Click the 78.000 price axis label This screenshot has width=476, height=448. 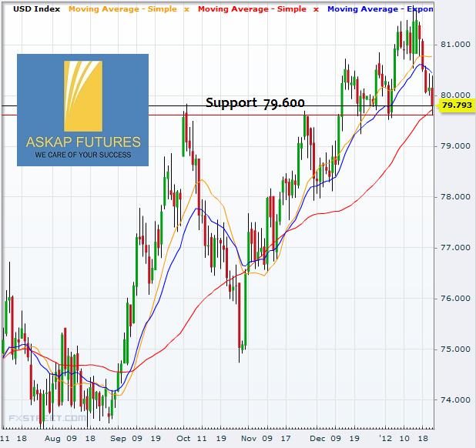(x=456, y=197)
